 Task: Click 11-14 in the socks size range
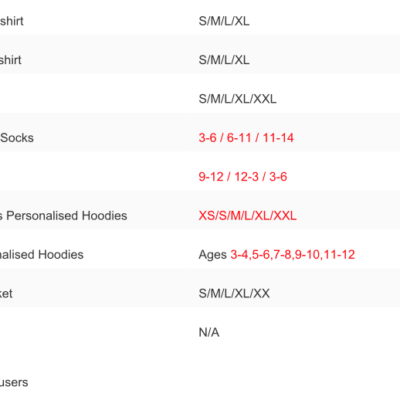(x=278, y=138)
